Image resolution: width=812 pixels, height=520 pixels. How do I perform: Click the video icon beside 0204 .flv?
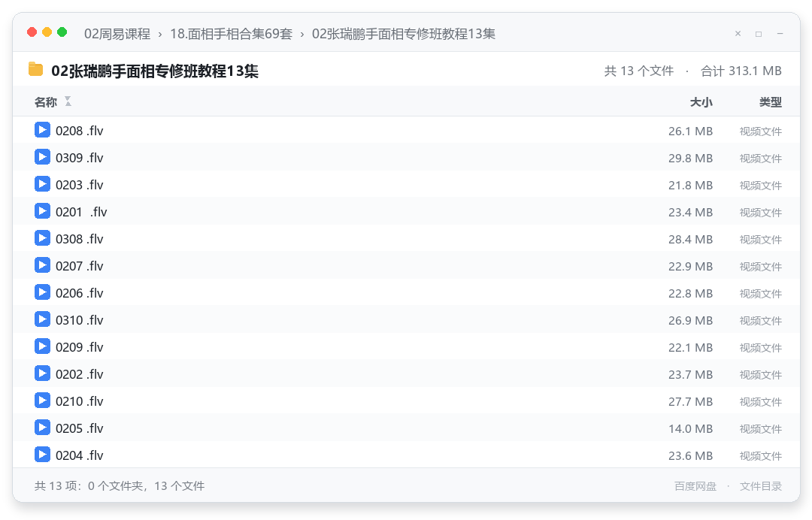pos(42,455)
